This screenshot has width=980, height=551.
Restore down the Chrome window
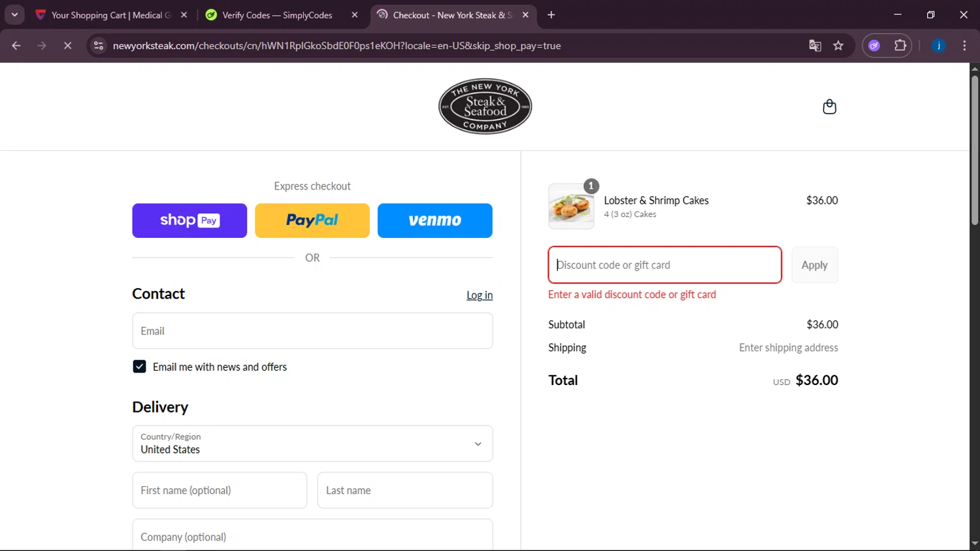(x=930, y=14)
